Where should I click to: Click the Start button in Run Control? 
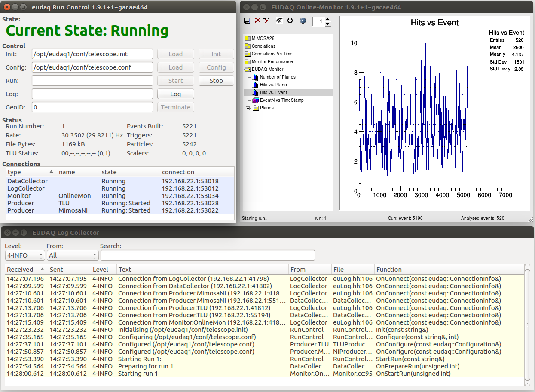[x=175, y=81]
